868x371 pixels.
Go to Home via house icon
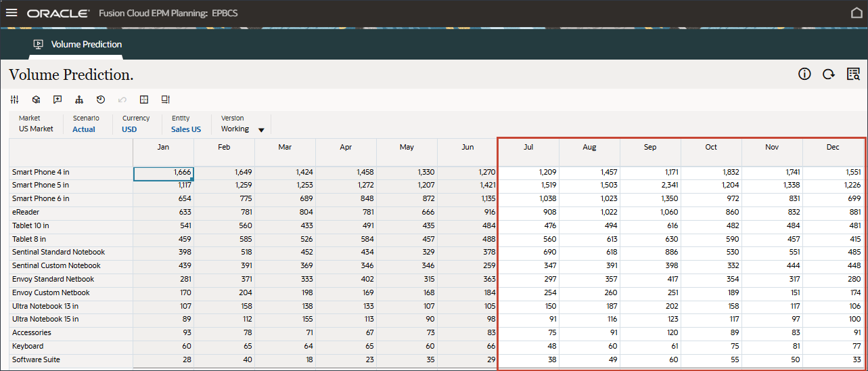[x=856, y=13]
